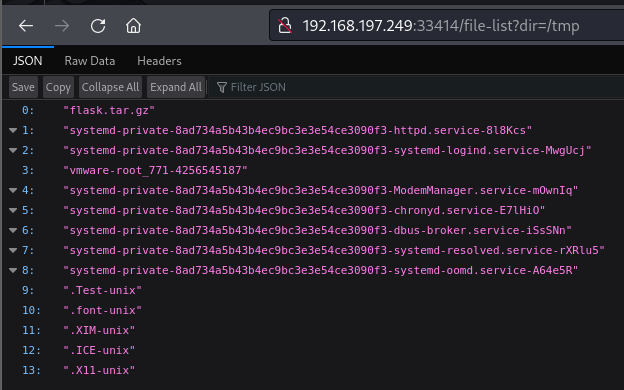Click the Copy button
The width and height of the screenshot is (624, 390).
pos(58,87)
